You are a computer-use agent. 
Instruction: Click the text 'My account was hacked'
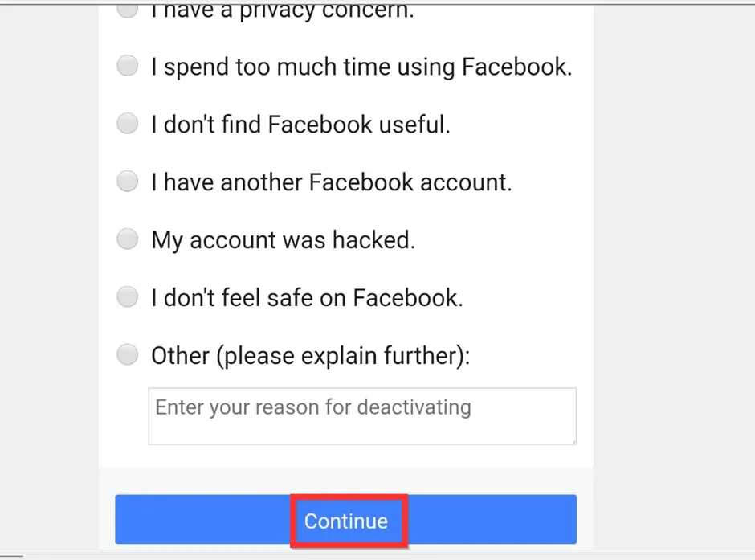coord(282,239)
